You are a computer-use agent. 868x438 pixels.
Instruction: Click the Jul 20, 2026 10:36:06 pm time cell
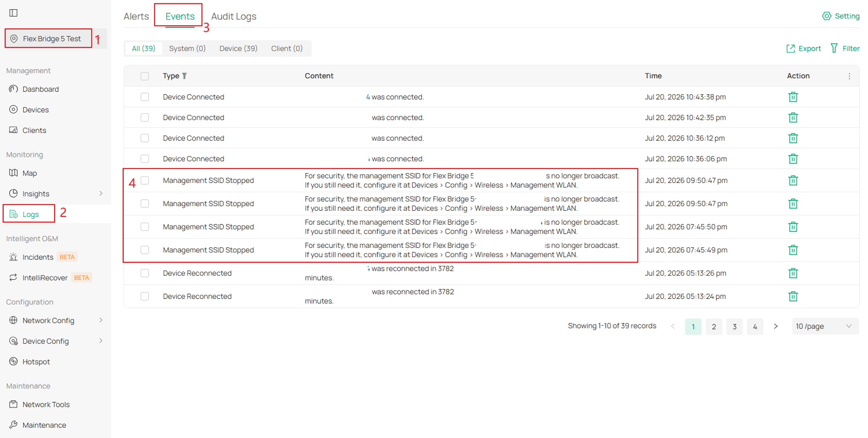click(686, 158)
